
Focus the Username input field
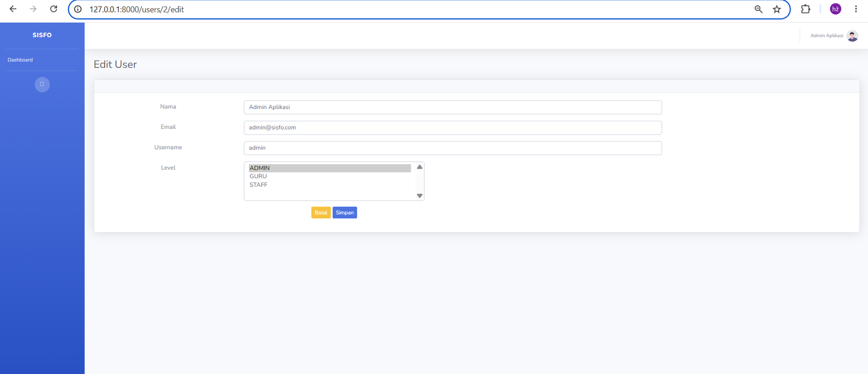click(x=453, y=148)
